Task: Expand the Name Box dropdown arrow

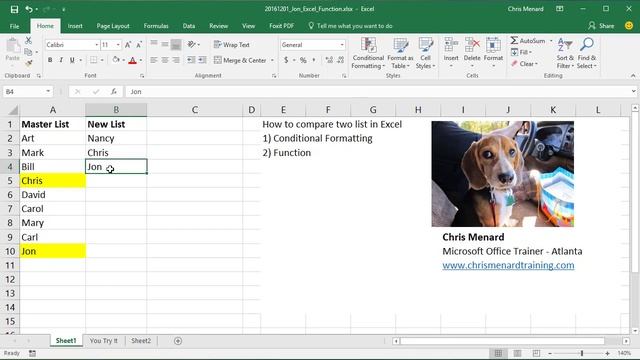Action: coord(48,91)
